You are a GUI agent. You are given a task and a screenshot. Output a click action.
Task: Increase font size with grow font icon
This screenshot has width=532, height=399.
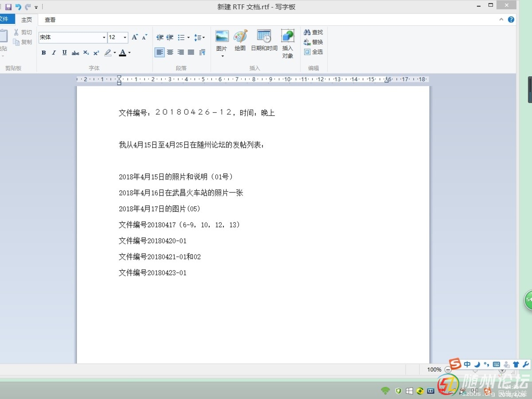click(135, 37)
